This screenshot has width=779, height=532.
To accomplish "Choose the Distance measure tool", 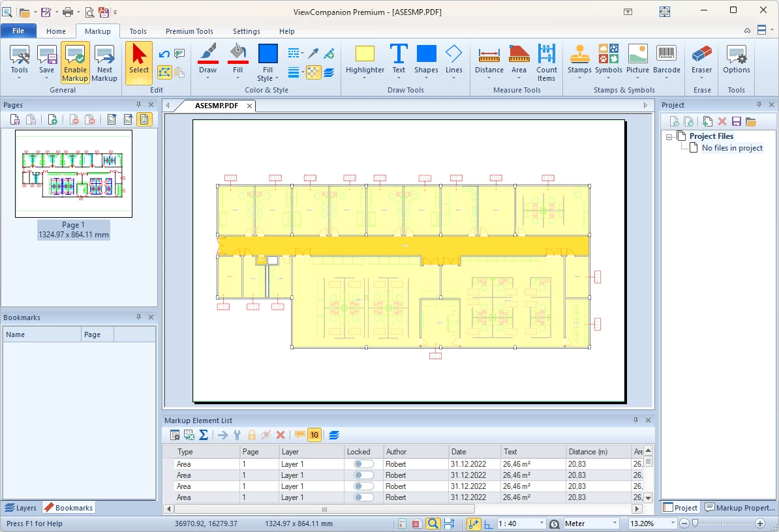I will (489, 62).
